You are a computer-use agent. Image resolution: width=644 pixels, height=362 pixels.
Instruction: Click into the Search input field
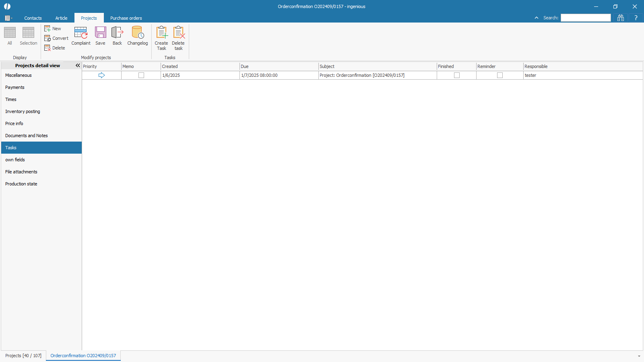click(x=586, y=18)
